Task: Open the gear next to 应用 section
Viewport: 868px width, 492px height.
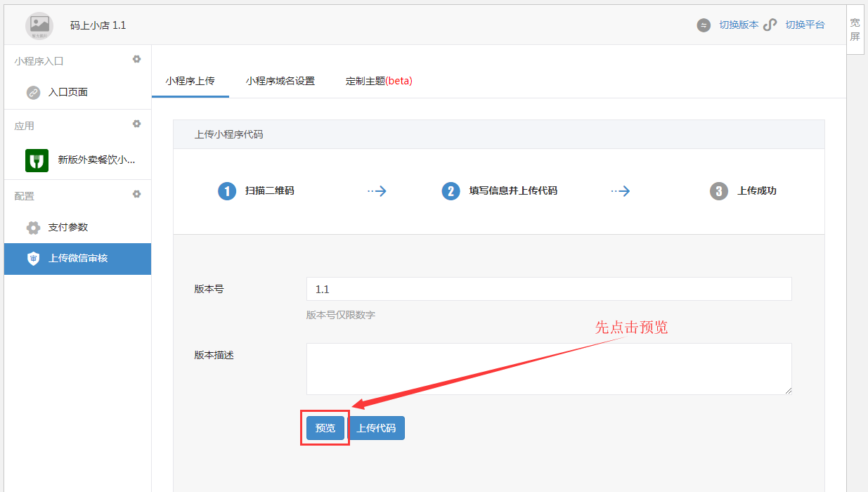Action: 137,124
